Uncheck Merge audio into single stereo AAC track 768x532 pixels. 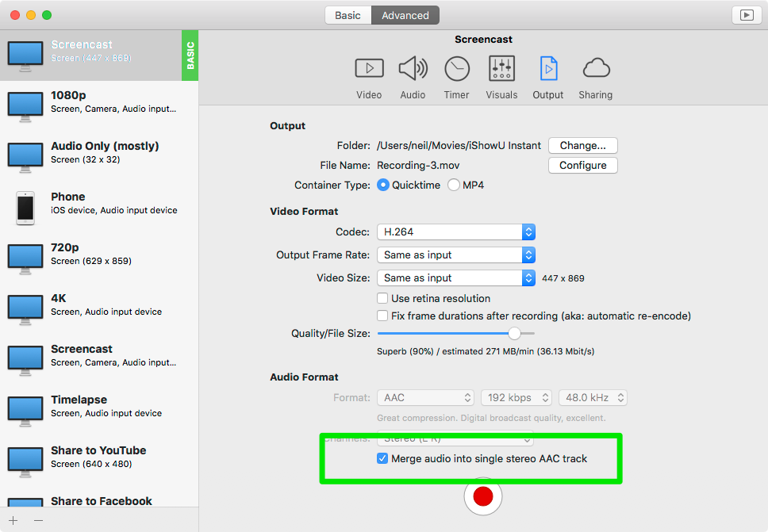(x=382, y=458)
